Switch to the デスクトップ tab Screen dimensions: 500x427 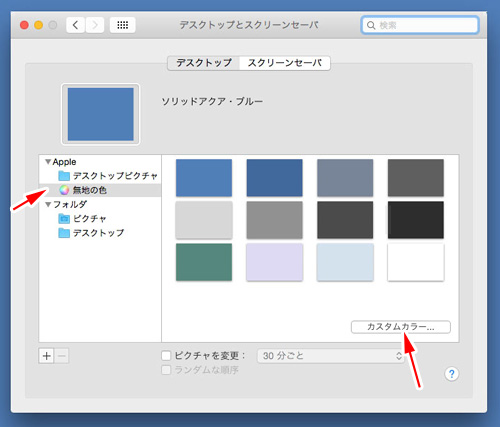pyautogui.click(x=204, y=63)
